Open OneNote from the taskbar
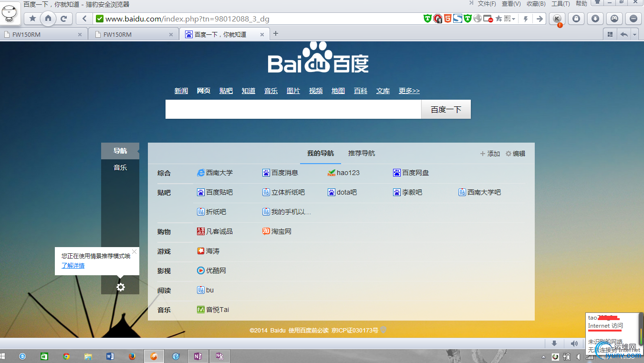Screen dimensions: 644x363 click(197, 356)
